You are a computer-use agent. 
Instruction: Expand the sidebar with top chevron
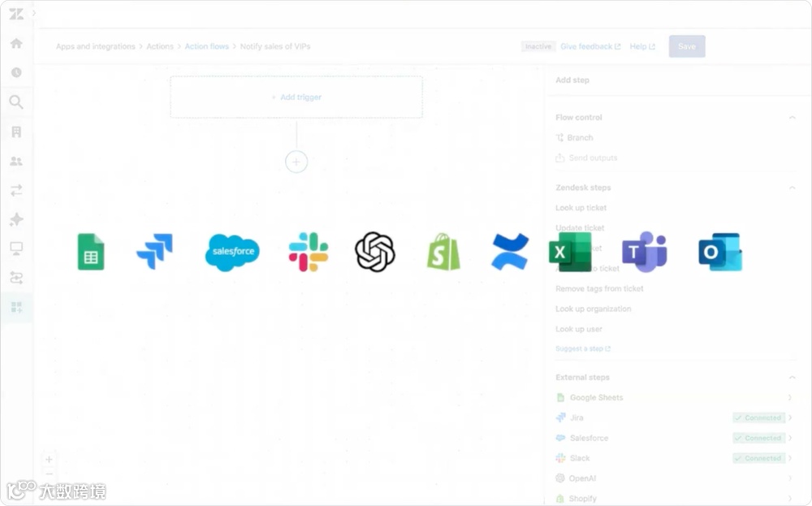(x=33, y=13)
